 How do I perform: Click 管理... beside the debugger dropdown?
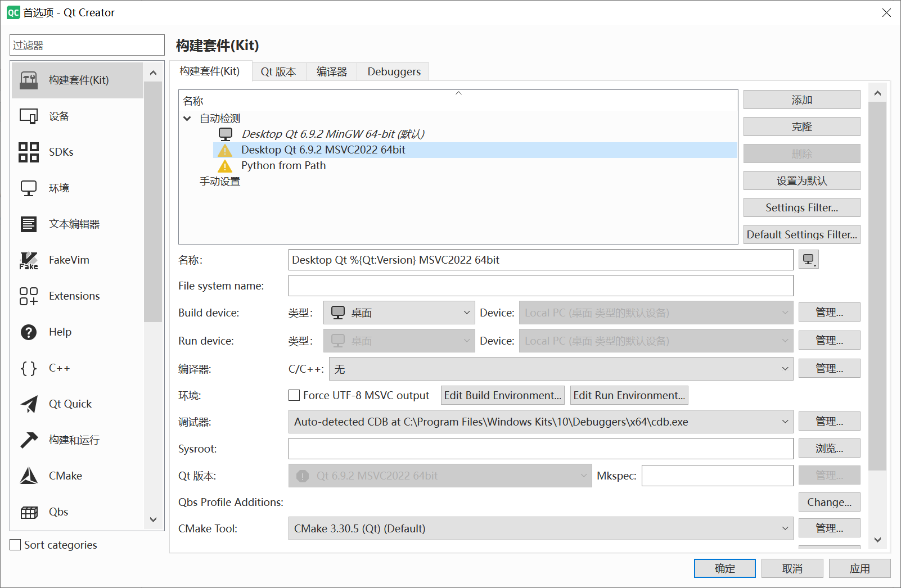click(x=830, y=421)
